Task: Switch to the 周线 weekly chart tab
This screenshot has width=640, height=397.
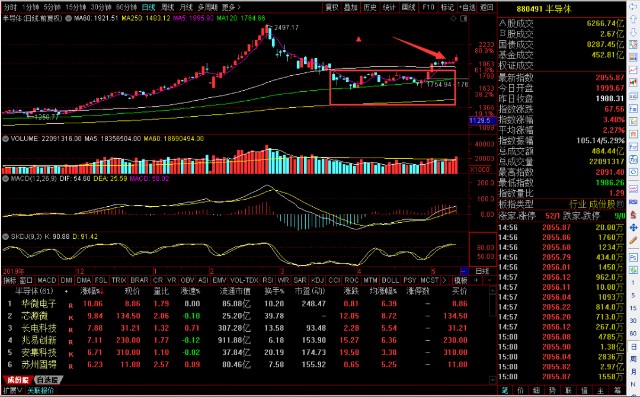Action: (x=167, y=7)
